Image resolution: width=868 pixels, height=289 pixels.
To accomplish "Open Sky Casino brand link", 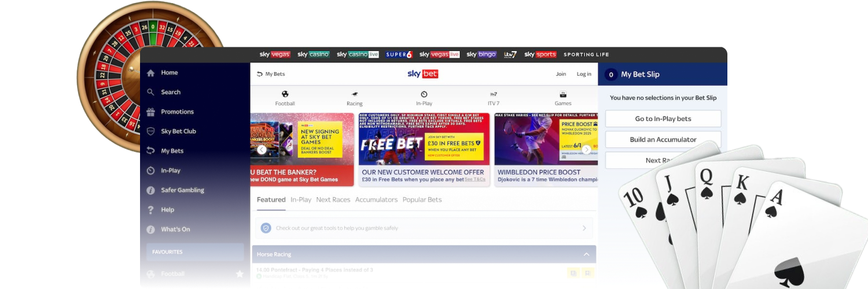I will point(314,54).
